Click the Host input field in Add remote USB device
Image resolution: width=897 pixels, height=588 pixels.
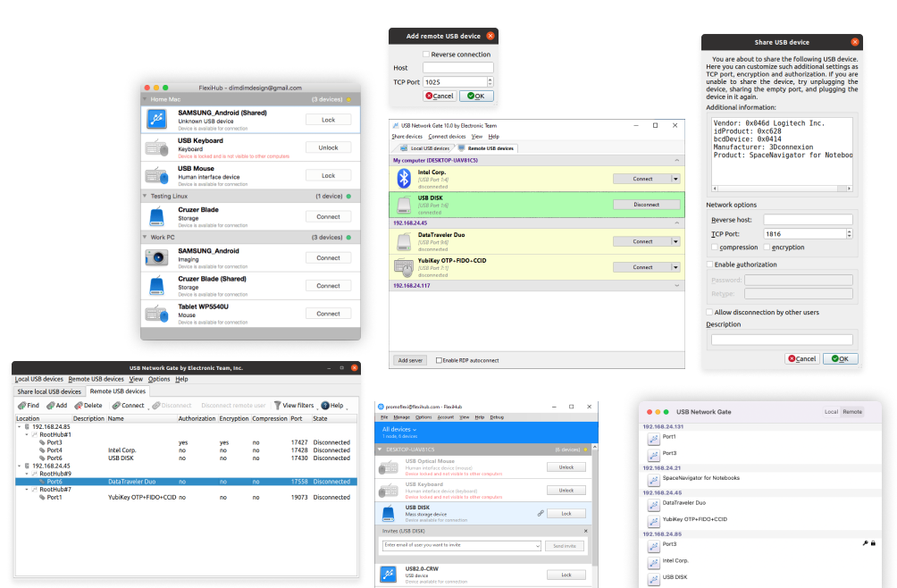pyautogui.click(x=457, y=68)
